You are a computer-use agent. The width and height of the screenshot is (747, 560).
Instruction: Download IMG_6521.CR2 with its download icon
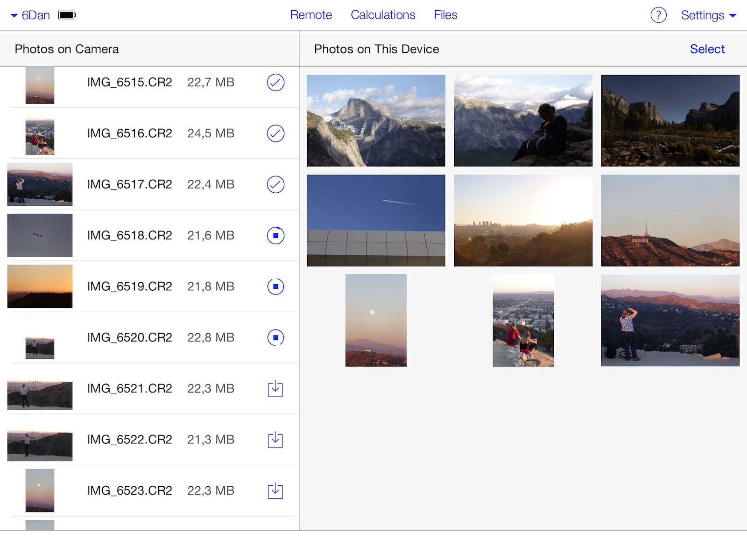[x=275, y=389]
